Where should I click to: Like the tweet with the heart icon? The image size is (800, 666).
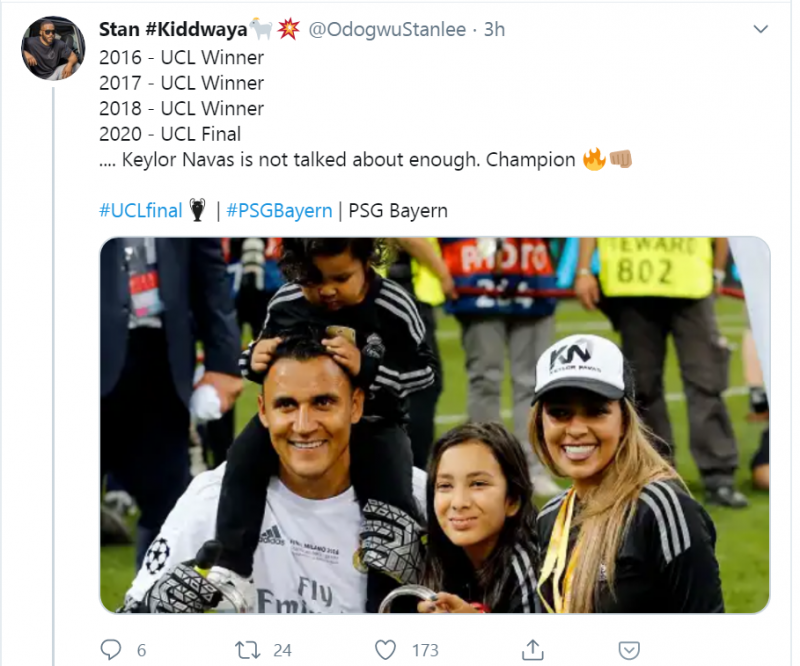(386, 650)
